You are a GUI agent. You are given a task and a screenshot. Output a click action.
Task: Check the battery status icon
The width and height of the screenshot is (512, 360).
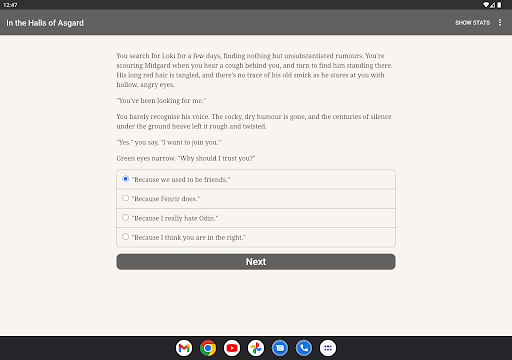(x=499, y=5)
